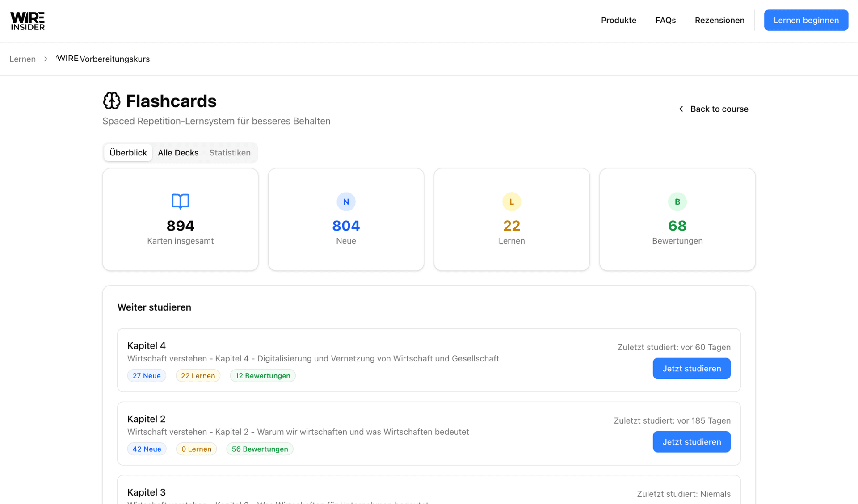Click the 'Karten insgesamt' label
The width and height of the screenshot is (858, 504).
click(x=181, y=241)
